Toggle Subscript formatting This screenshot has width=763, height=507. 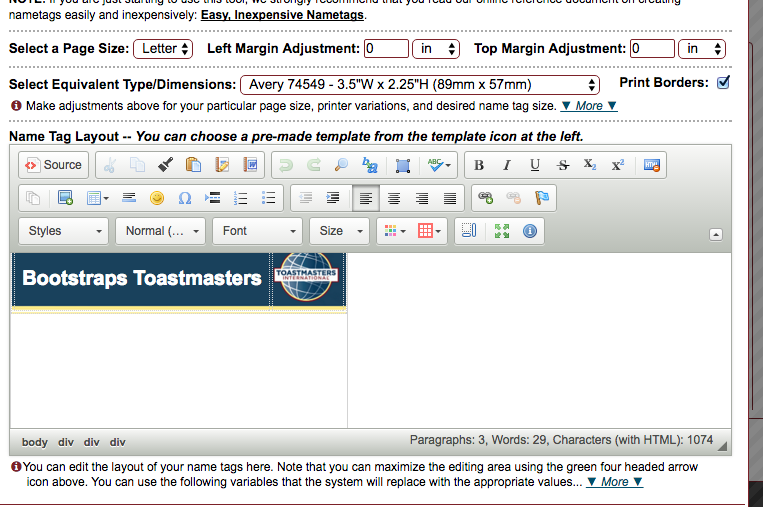click(590, 165)
